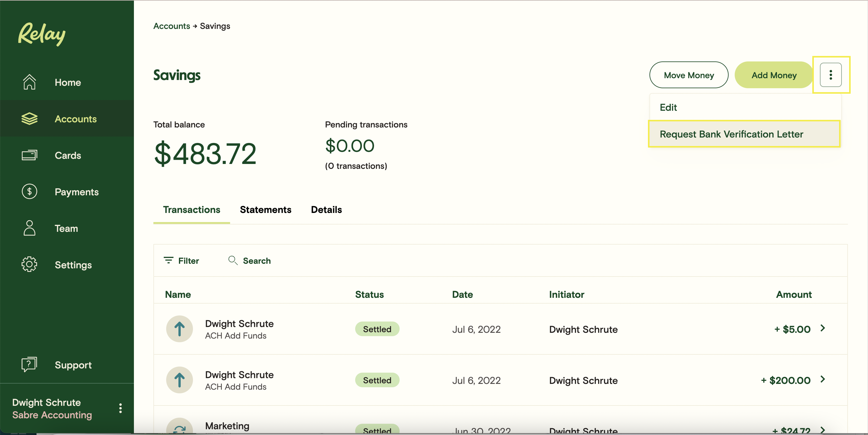Switch to the Statements tab
Screen dimensions: 868x435
coord(265,209)
